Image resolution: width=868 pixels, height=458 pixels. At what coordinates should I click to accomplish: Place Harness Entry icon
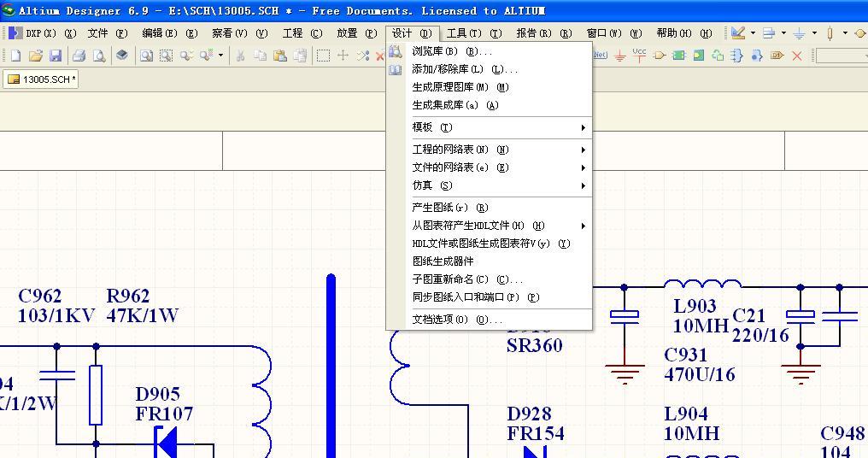point(756,56)
